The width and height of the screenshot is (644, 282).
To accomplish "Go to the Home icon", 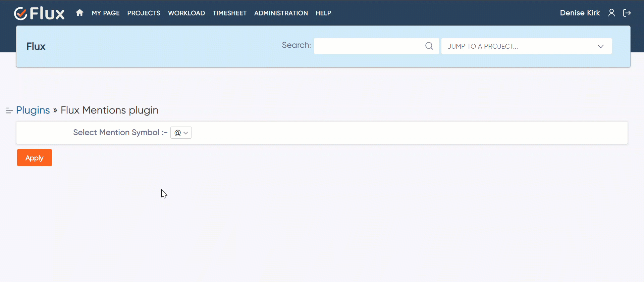I will coord(79,13).
